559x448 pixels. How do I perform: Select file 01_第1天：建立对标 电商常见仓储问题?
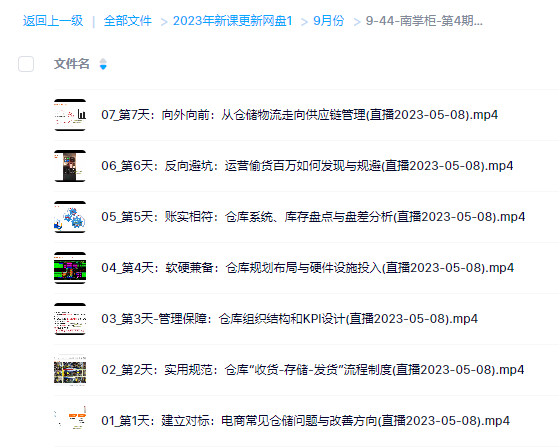coord(306,421)
